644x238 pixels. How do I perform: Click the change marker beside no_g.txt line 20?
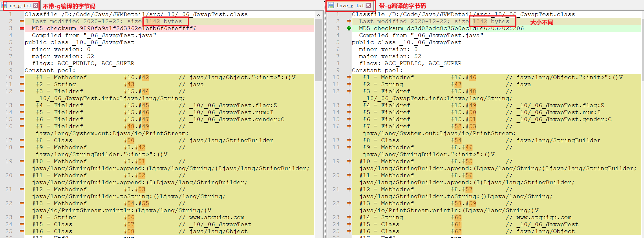(x=22, y=175)
